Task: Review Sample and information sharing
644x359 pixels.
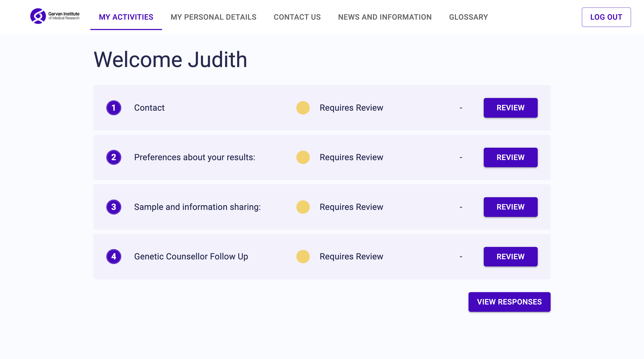Action: (x=510, y=207)
